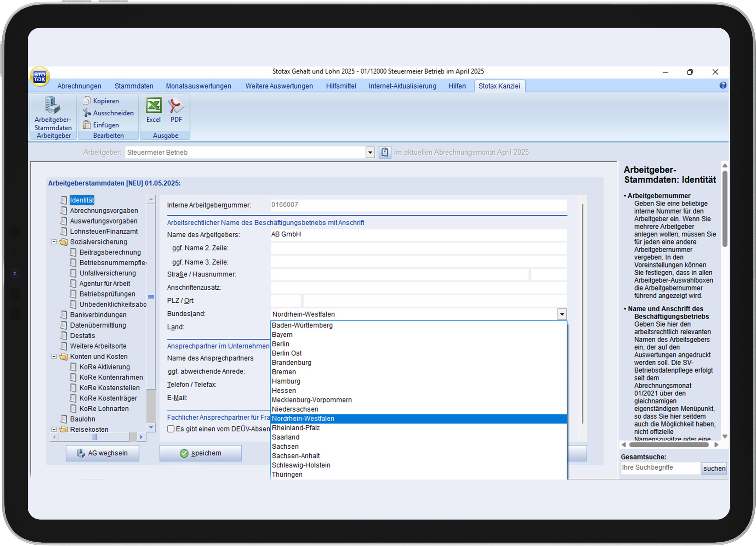Select Hessen option
This screenshot has width=756, height=546.
pos(418,391)
